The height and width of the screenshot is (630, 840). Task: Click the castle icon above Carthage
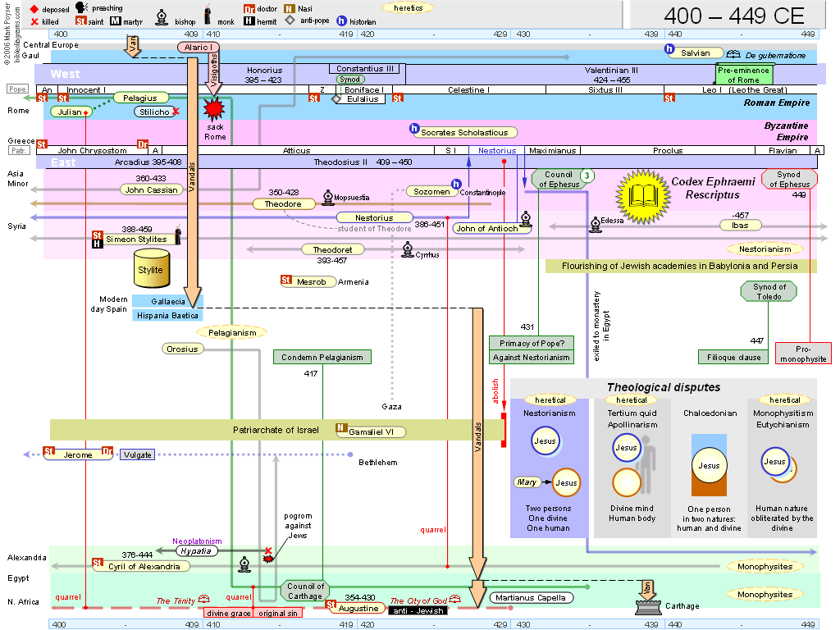click(648, 605)
